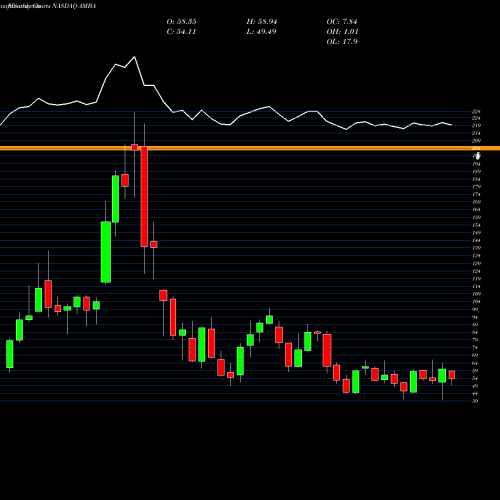
Task: Click the 219 price axis label
Action: 476,125
